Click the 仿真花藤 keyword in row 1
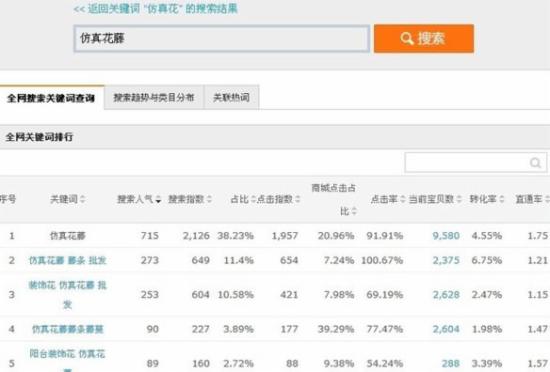The width and height of the screenshot is (550, 372). click(67, 236)
